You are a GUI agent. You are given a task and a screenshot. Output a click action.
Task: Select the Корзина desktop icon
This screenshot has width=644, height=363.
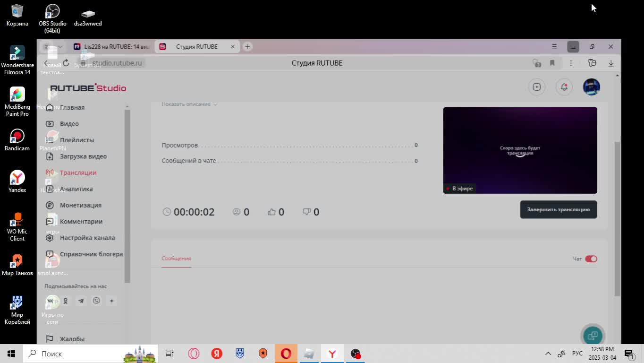(17, 15)
